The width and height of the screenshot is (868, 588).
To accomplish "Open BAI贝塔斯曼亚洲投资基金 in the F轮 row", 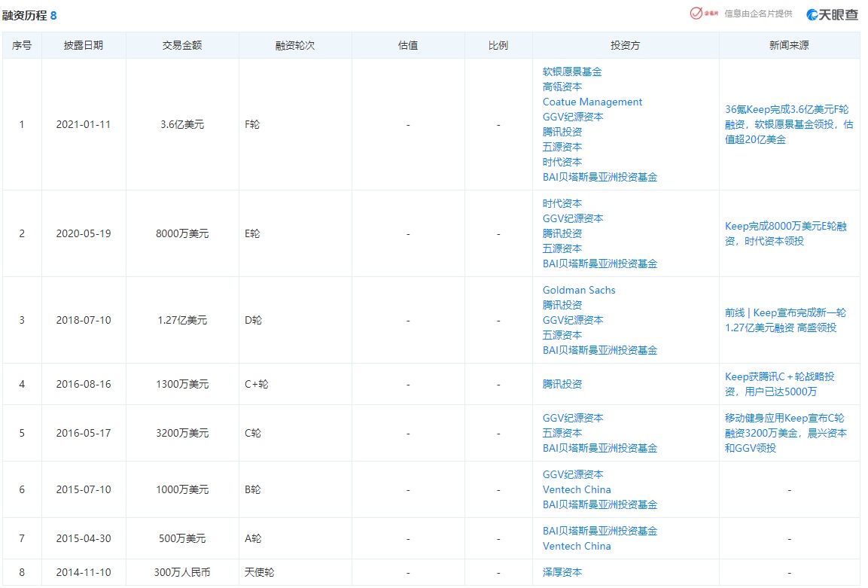I will (x=599, y=177).
